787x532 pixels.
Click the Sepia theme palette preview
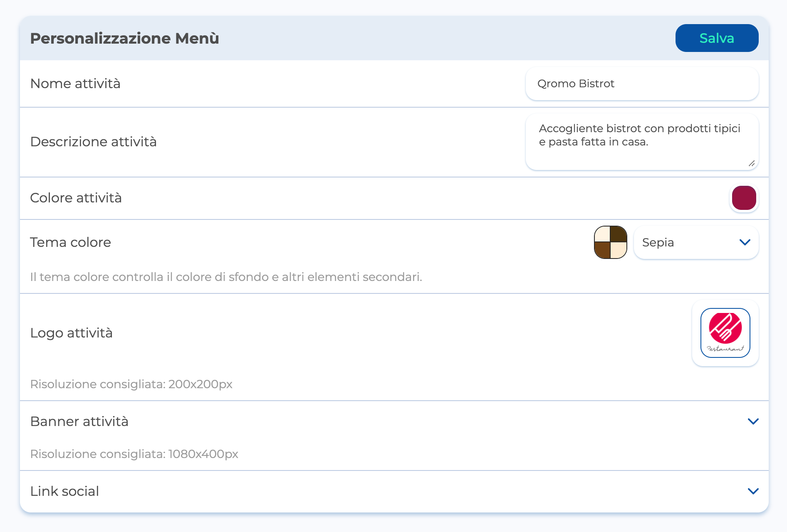coord(610,242)
